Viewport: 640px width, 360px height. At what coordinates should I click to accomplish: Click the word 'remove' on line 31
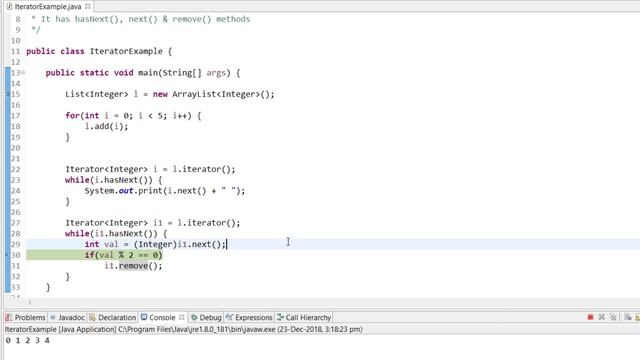pyautogui.click(x=133, y=266)
